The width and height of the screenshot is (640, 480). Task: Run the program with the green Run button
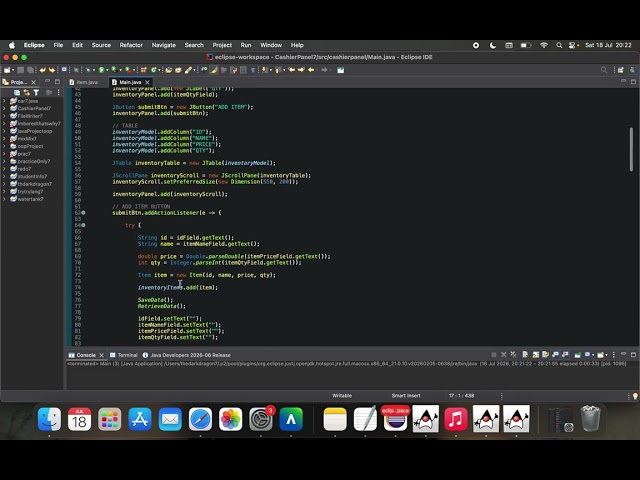(101, 70)
